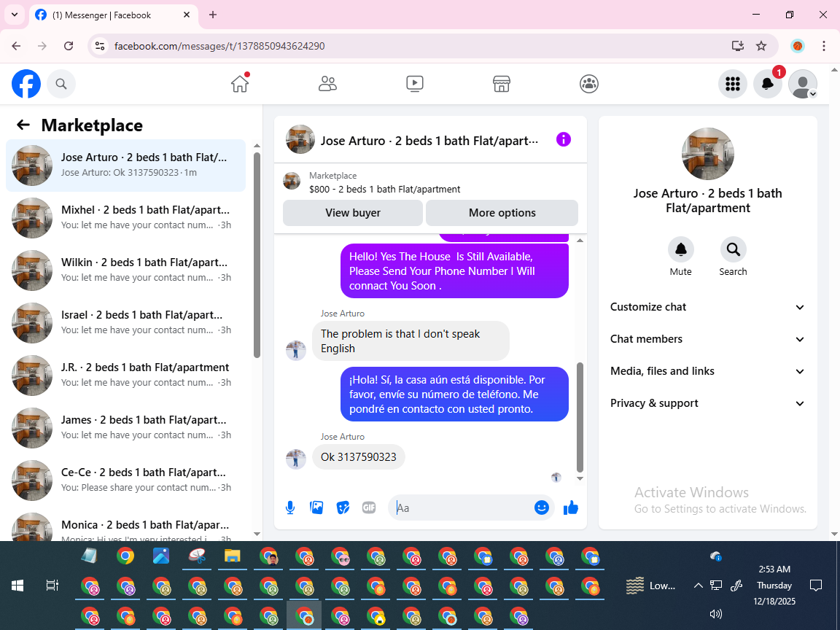Screen dimensions: 840x630
Task: Search in conversation using magnifier icon
Action: click(733, 249)
